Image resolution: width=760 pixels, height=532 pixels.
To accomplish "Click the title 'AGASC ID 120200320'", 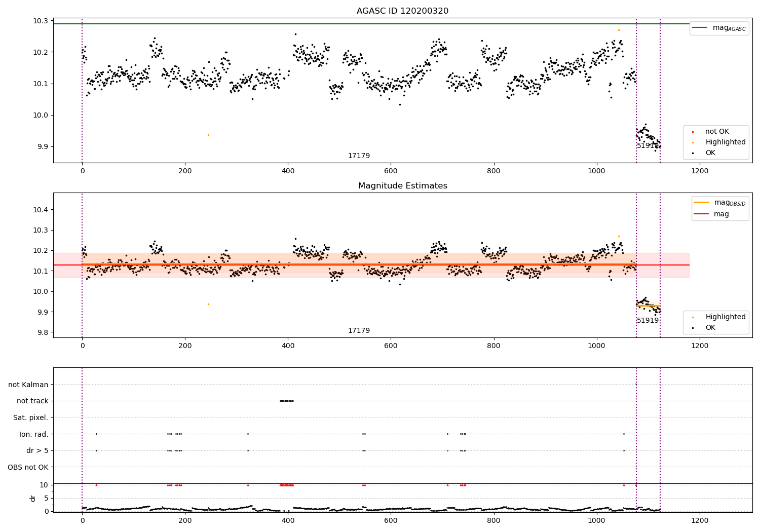I will pyautogui.click(x=402, y=11).
